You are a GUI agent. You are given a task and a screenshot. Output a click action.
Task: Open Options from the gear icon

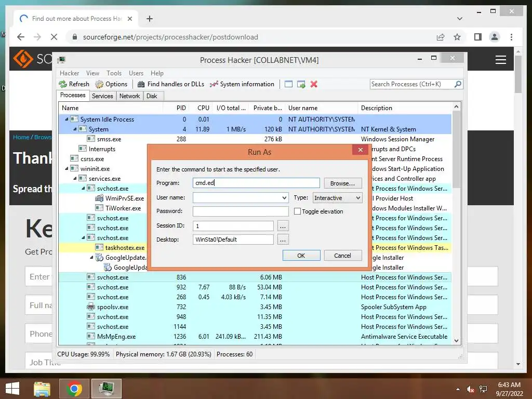(99, 84)
